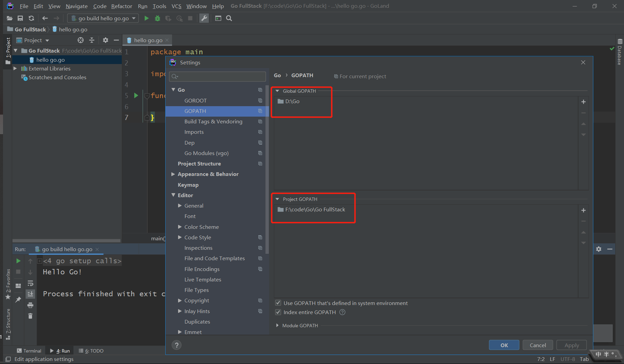
Task: Click the Soft-wrap icon in Run panel
Action: [x=30, y=283]
